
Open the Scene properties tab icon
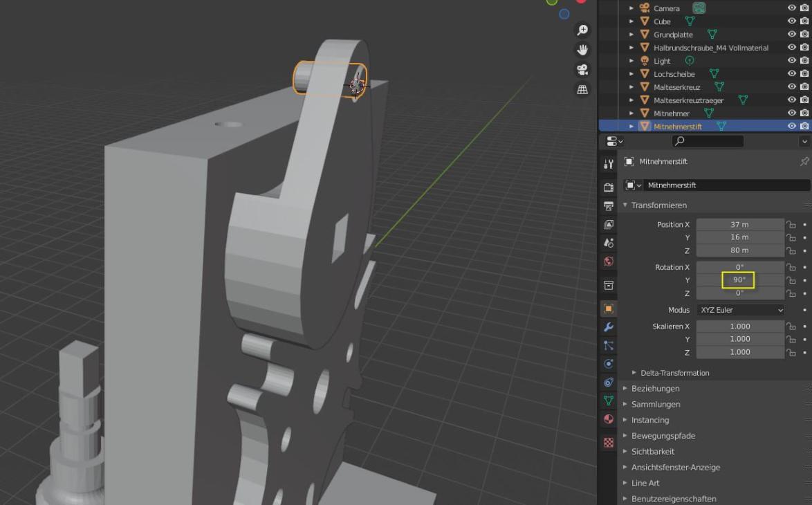tap(609, 242)
